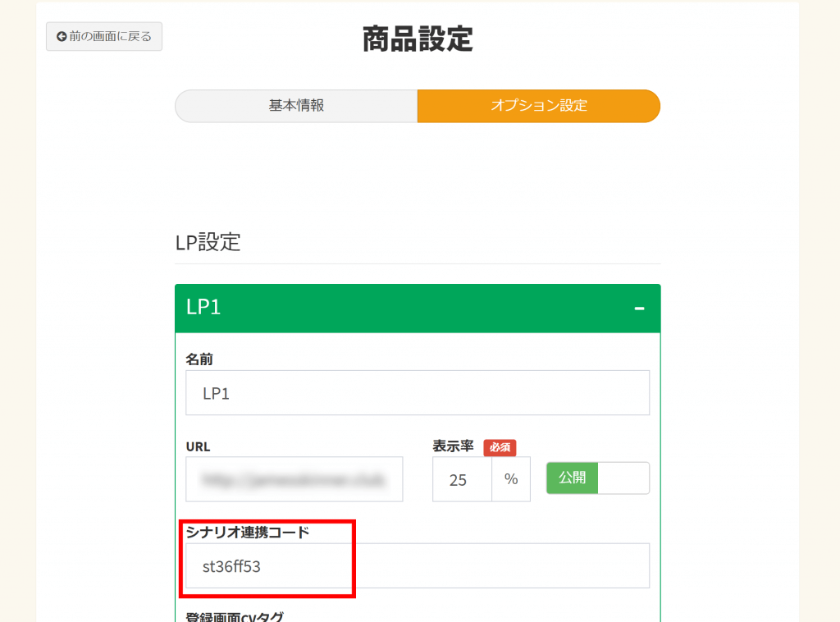
Task: Click the 商品設定 page title
Action: [418, 39]
